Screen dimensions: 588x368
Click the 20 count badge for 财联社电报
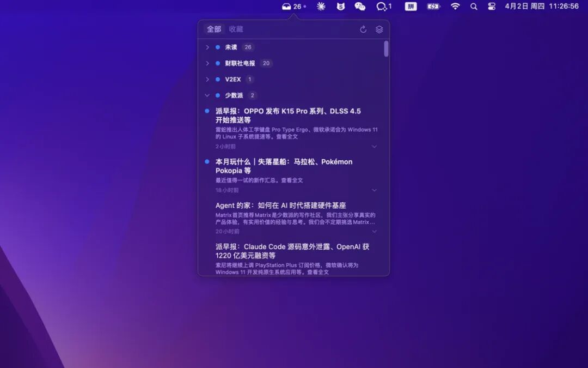point(266,63)
